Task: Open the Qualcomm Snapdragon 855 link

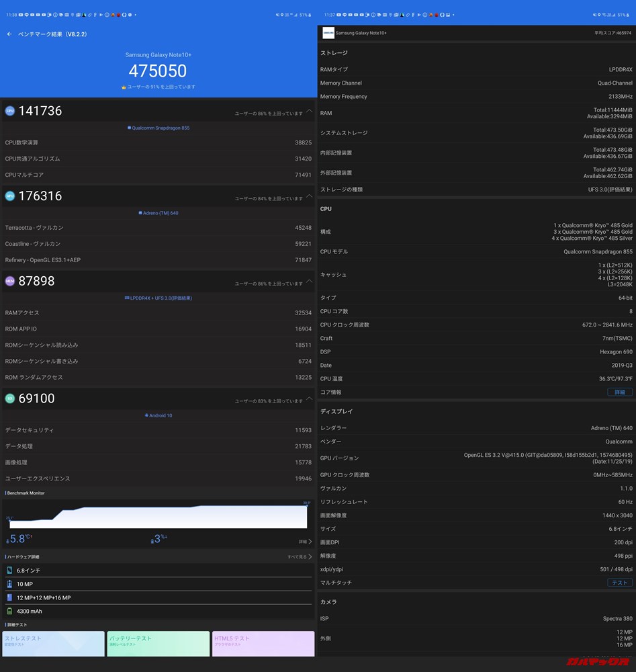Action: coord(158,128)
